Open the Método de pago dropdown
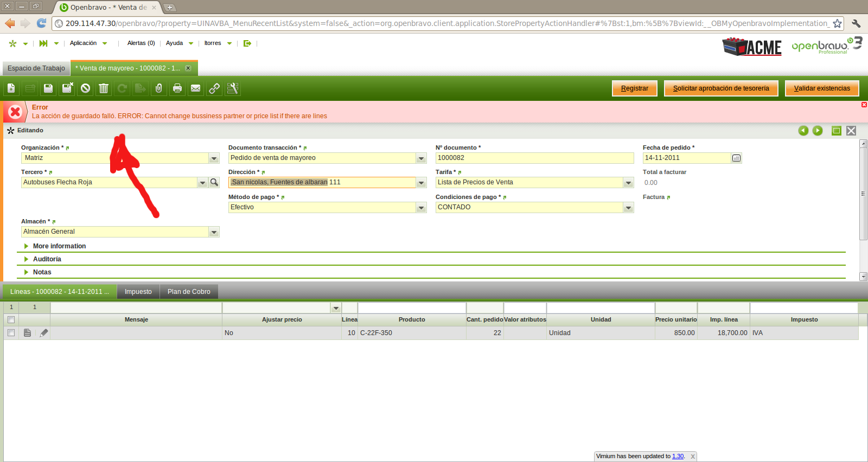The height and width of the screenshot is (462, 868). (x=421, y=208)
